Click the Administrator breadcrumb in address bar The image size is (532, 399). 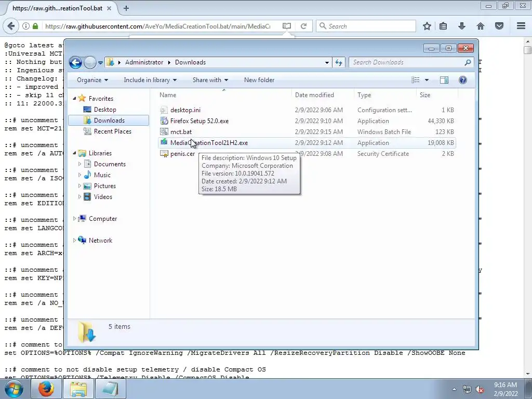point(144,62)
